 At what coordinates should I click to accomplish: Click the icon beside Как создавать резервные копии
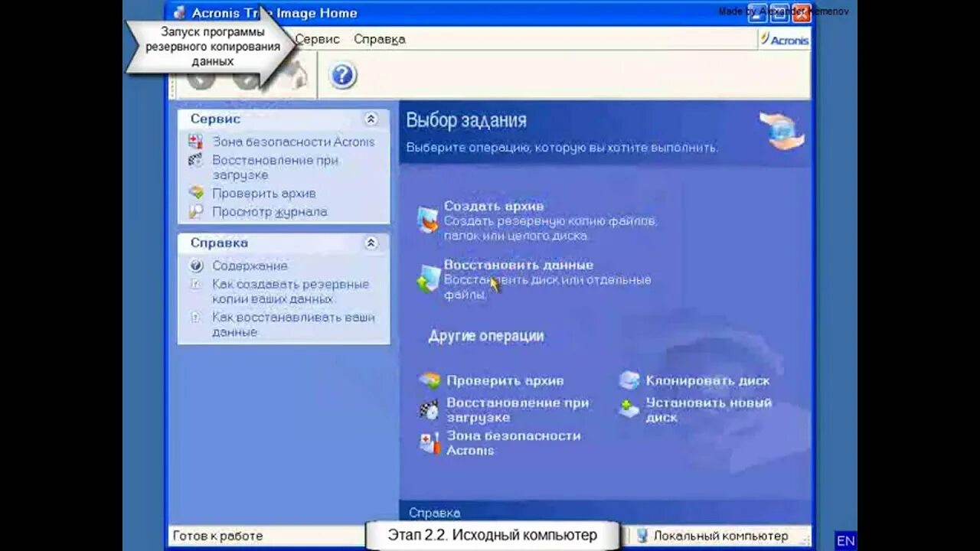coord(196,284)
